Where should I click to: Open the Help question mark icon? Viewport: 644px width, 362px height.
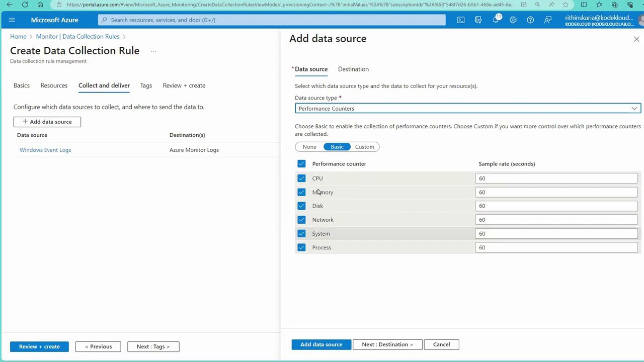pos(530,20)
